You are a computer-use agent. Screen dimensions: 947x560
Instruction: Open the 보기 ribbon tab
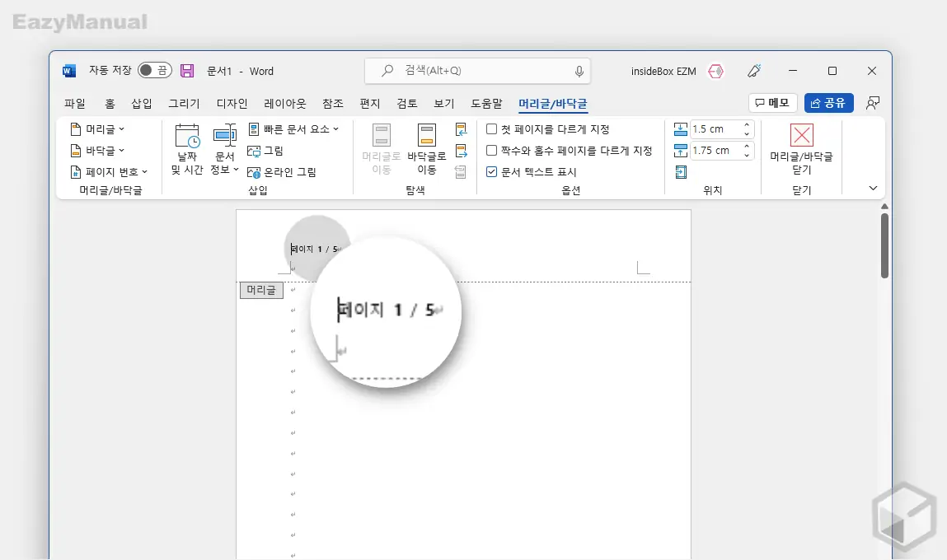(444, 104)
